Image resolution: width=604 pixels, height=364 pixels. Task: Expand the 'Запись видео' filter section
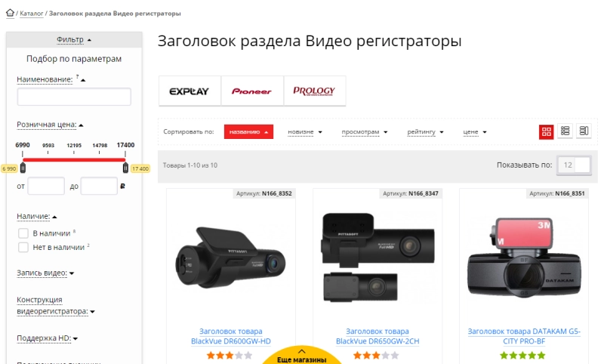tap(45, 273)
